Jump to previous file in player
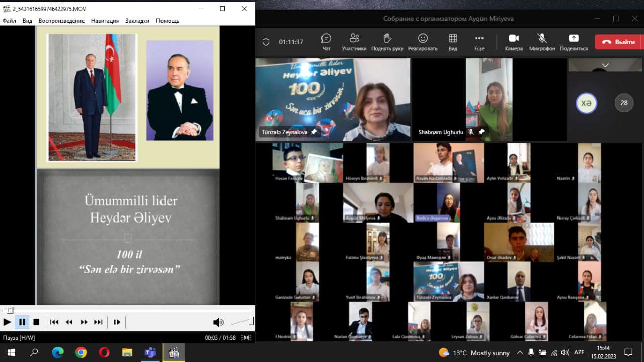The height and width of the screenshot is (362, 644). pyautogui.click(x=54, y=322)
